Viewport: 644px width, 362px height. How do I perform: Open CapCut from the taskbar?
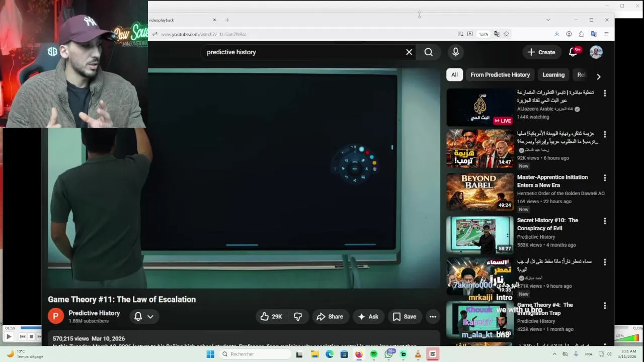click(433, 354)
